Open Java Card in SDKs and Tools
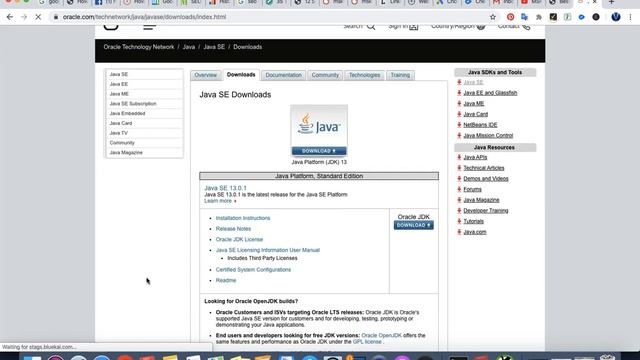Screen dimensions: 640x360 point(476,114)
